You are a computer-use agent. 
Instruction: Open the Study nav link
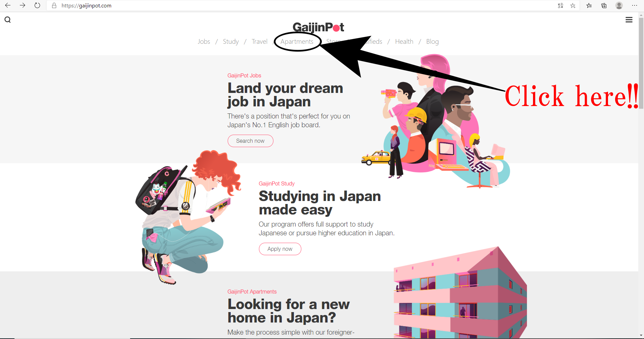point(231,41)
